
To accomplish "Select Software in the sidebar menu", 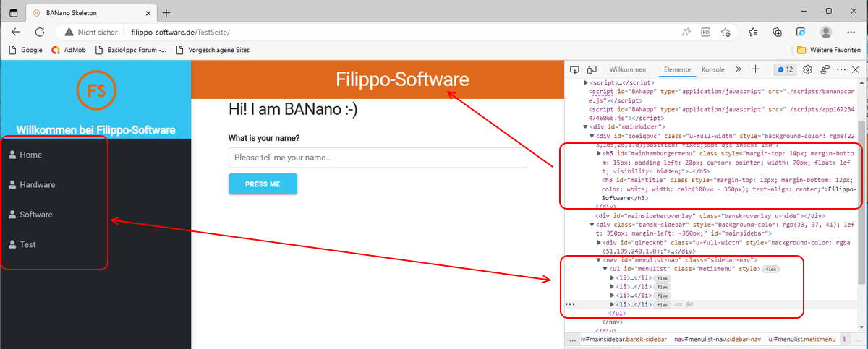I will click(x=36, y=215).
